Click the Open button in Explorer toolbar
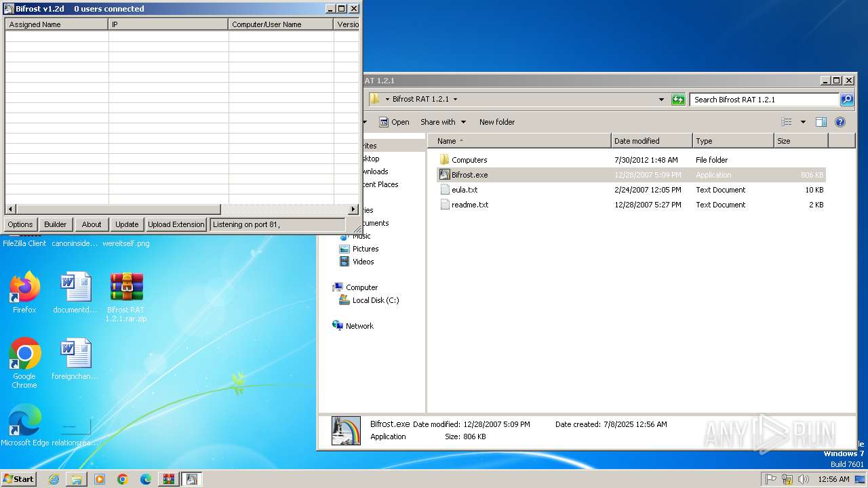Image resolution: width=868 pixels, height=488 pixels. (x=394, y=122)
